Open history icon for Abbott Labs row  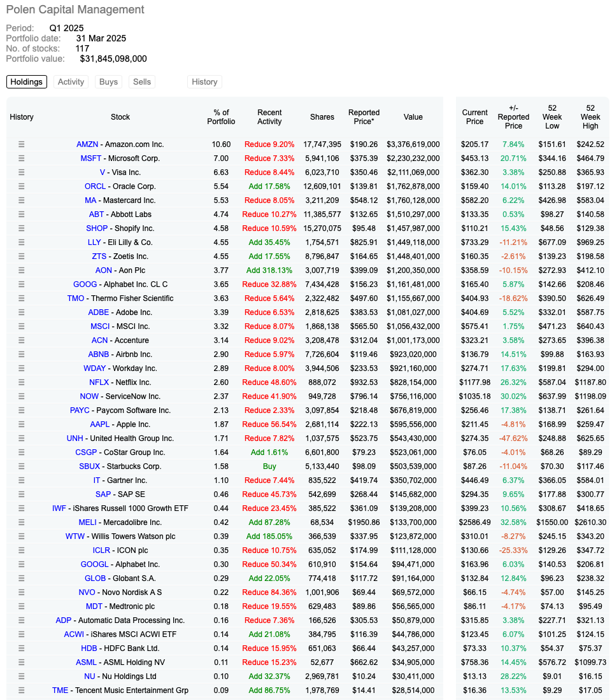[22, 214]
